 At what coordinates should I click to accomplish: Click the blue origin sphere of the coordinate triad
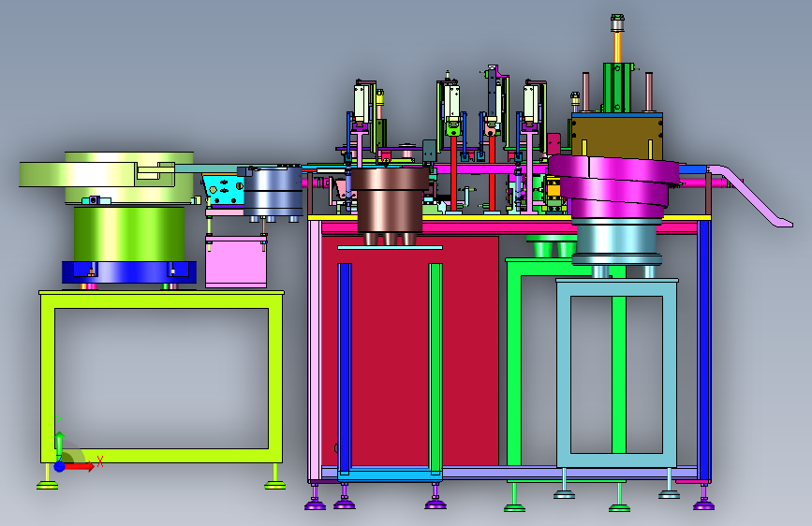click(60, 466)
